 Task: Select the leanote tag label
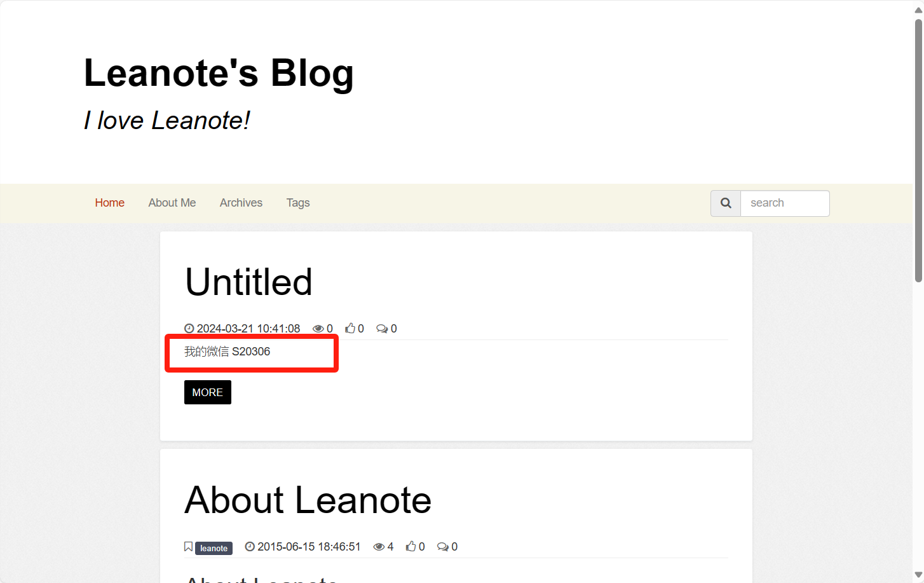coord(214,548)
